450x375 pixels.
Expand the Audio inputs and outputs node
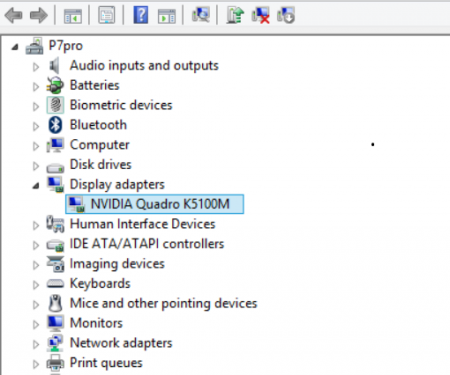point(36,67)
